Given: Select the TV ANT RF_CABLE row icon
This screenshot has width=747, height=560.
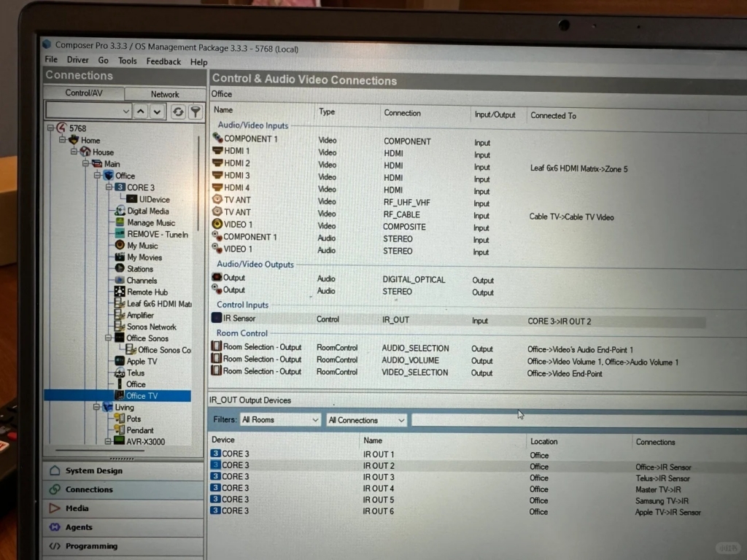Looking at the screenshot, I should coord(217,211).
